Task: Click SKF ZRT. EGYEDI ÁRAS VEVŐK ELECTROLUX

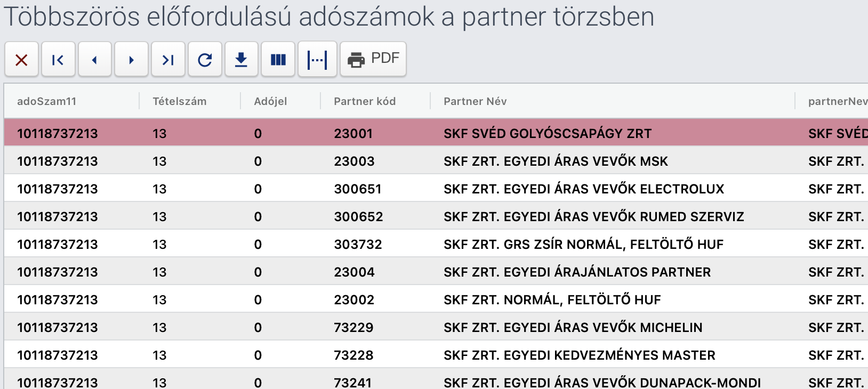Action: tap(584, 189)
